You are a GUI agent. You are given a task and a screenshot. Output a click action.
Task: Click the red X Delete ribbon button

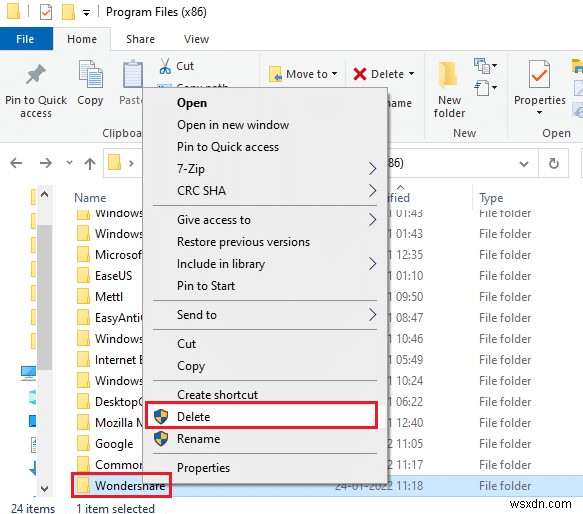pos(383,74)
